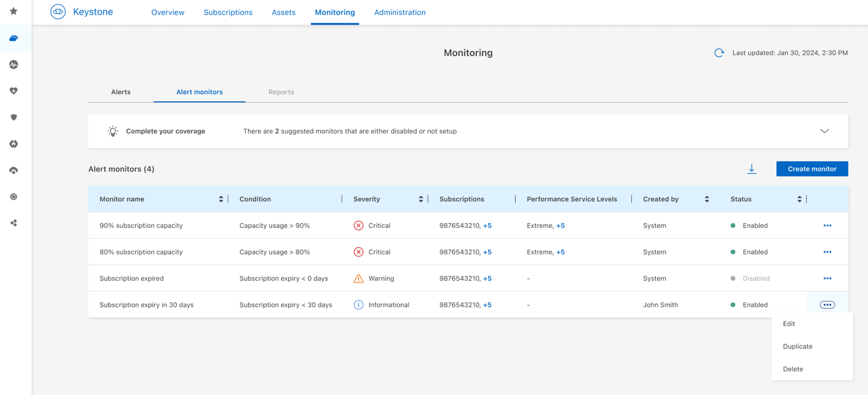Click the lightbulb icon in coverage banner
This screenshot has width=868, height=395.
point(113,131)
